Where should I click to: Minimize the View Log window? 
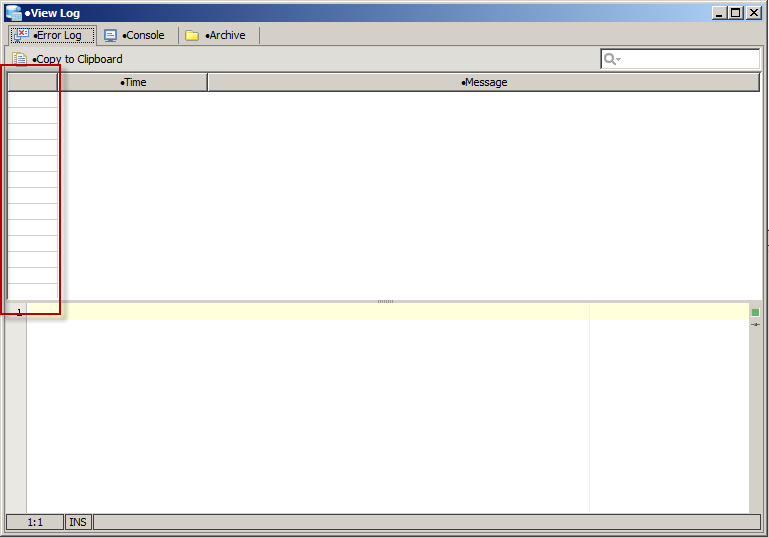[719, 13]
